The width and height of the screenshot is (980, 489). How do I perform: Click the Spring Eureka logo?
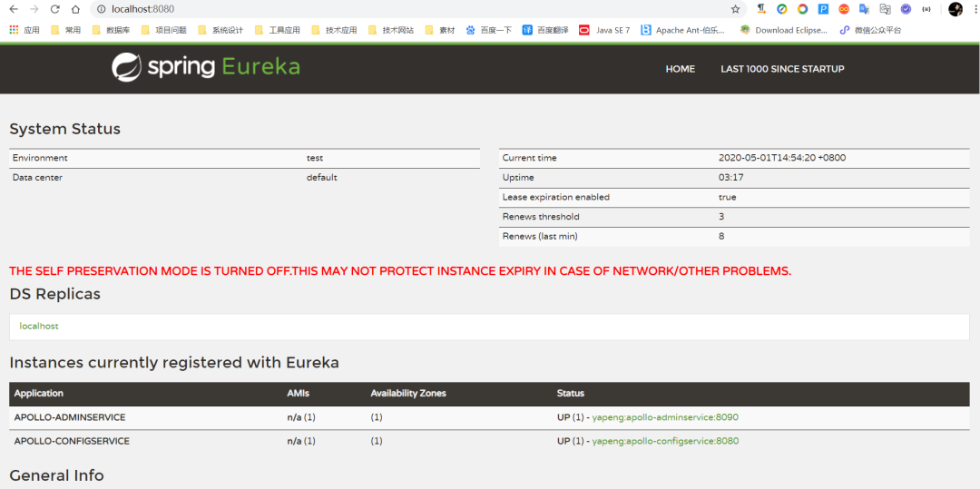[206, 67]
